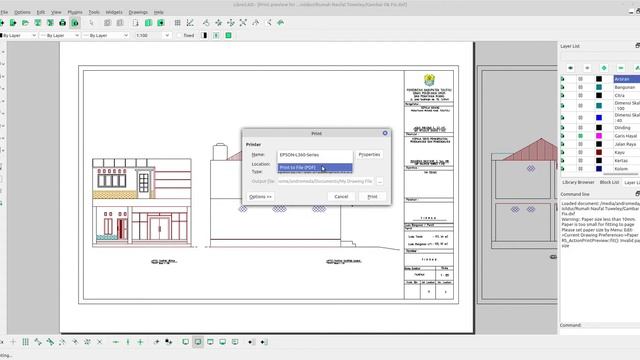Open the Widgets menu
Screen dimensions: 640x360
point(114,12)
